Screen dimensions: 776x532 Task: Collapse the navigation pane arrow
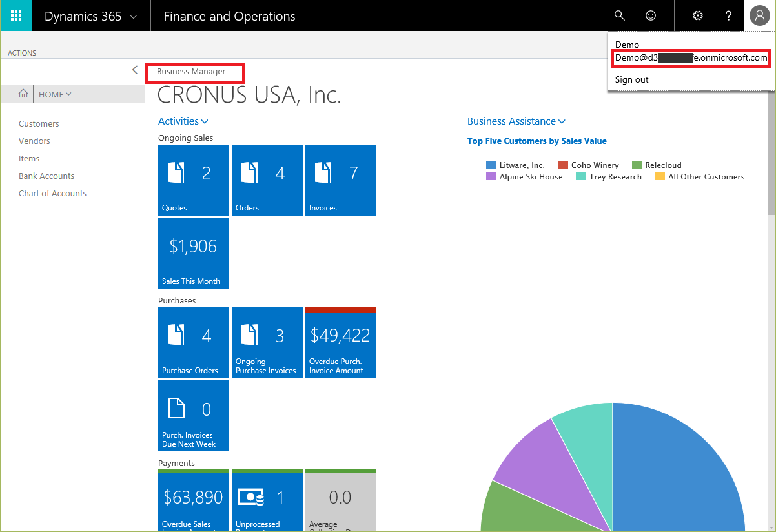pyautogui.click(x=134, y=70)
